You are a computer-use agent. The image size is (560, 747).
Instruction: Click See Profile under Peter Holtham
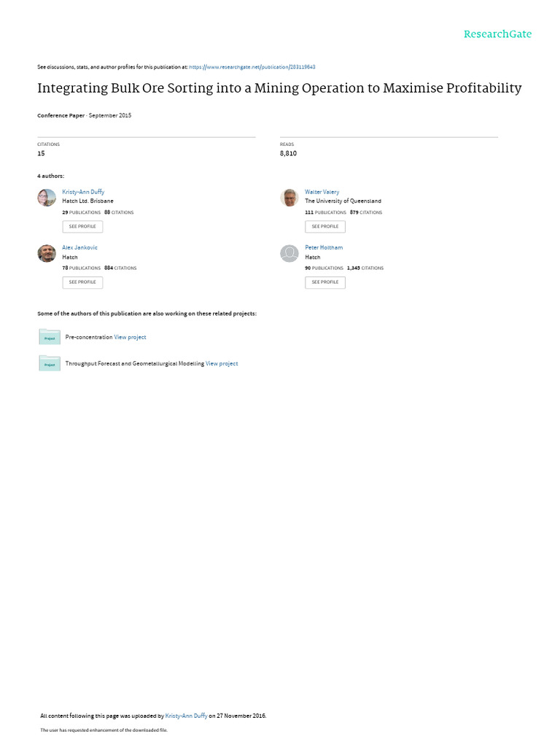pyautogui.click(x=325, y=282)
